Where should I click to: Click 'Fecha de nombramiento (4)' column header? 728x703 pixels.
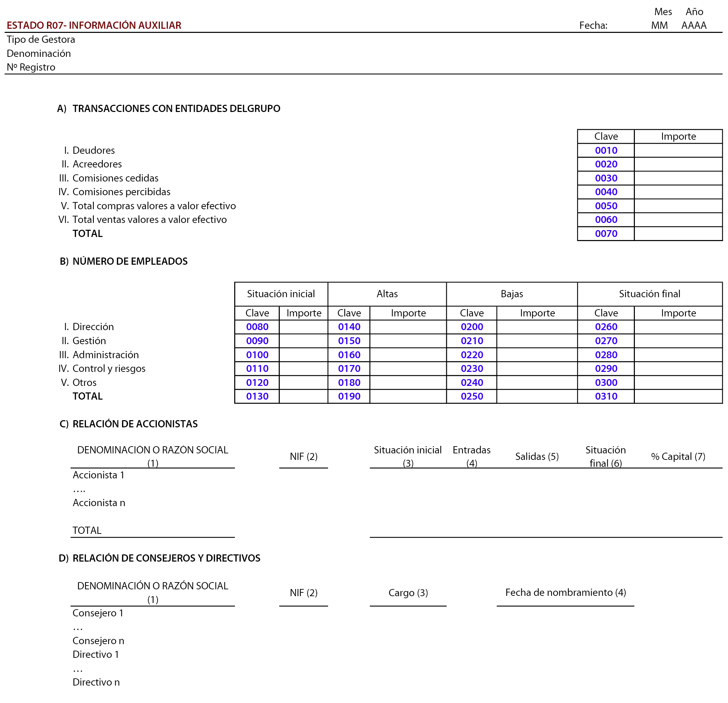coord(565,593)
